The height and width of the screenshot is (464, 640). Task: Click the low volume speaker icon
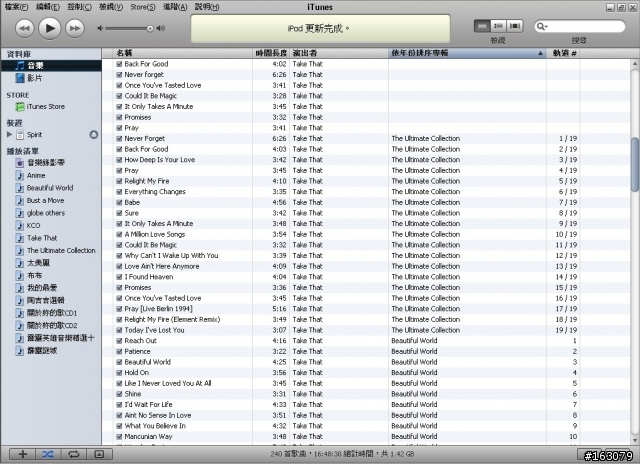pos(100,28)
